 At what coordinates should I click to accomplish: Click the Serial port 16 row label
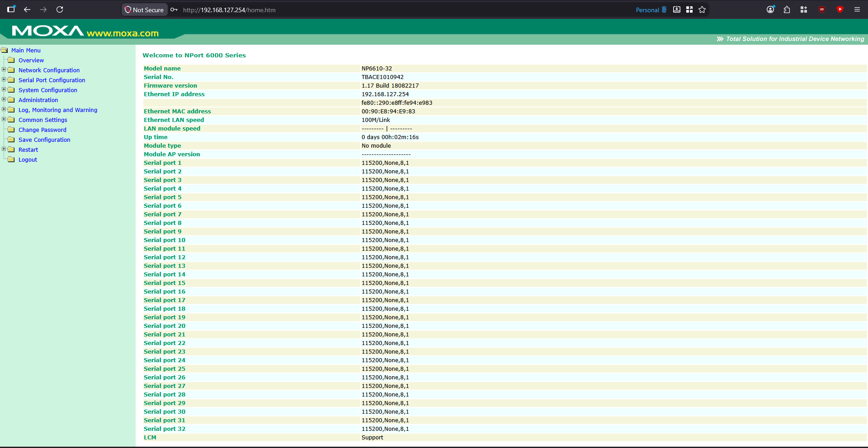tap(165, 292)
